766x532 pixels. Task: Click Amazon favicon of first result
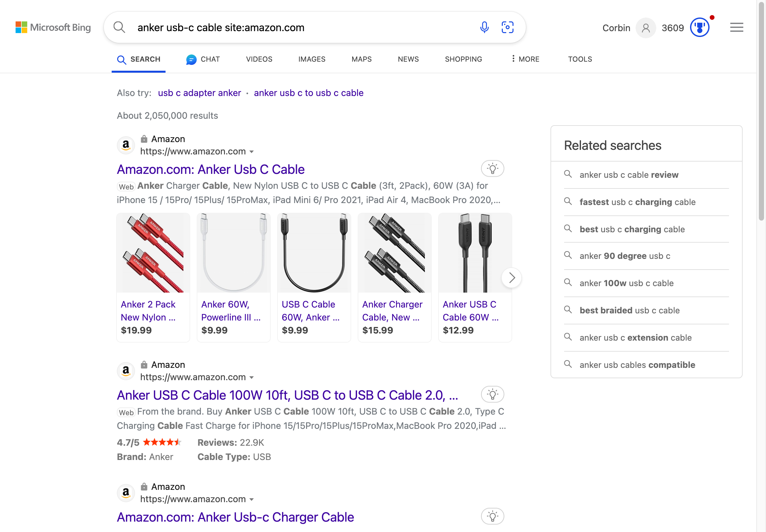[126, 145]
